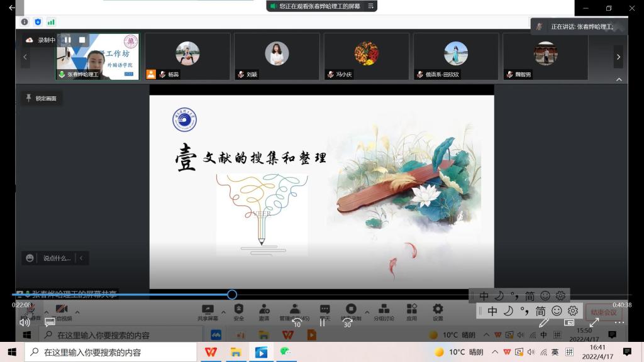Skip forward 30 seconds
The height and width of the screenshot is (362, 644).
(347, 322)
